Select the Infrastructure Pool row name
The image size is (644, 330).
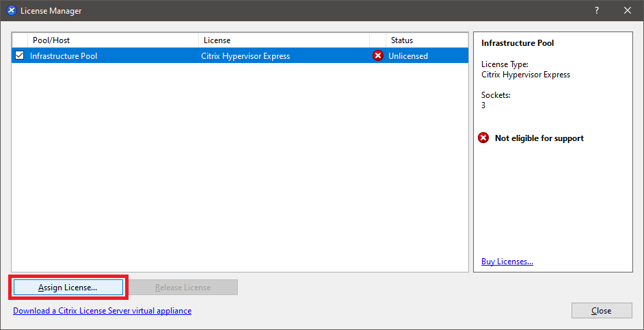[64, 56]
